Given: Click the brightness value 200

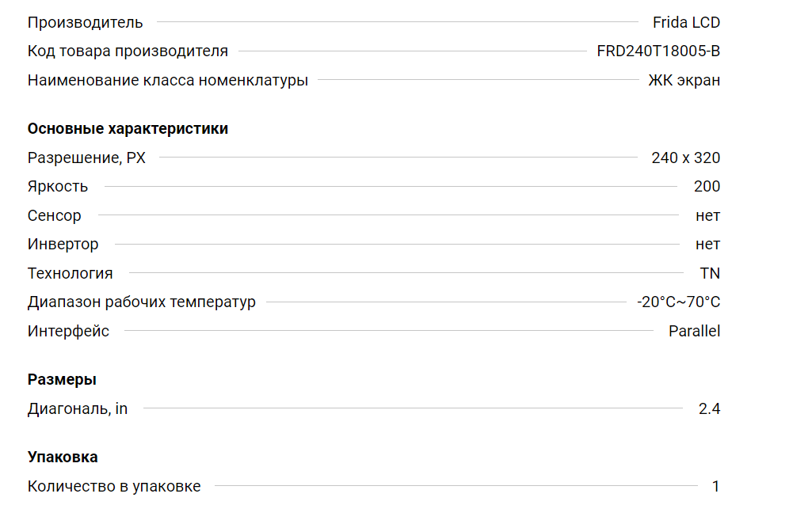Looking at the screenshot, I should tap(707, 186).
